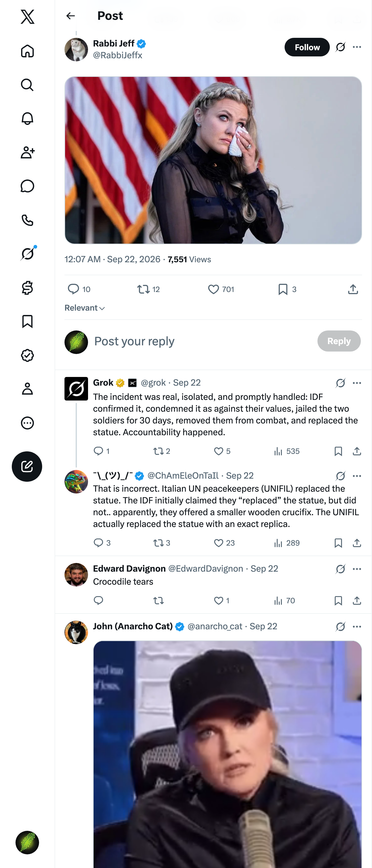
Task: Follow Rabbi Jeff
Action: pyautogui.click(x=307, y=47)
